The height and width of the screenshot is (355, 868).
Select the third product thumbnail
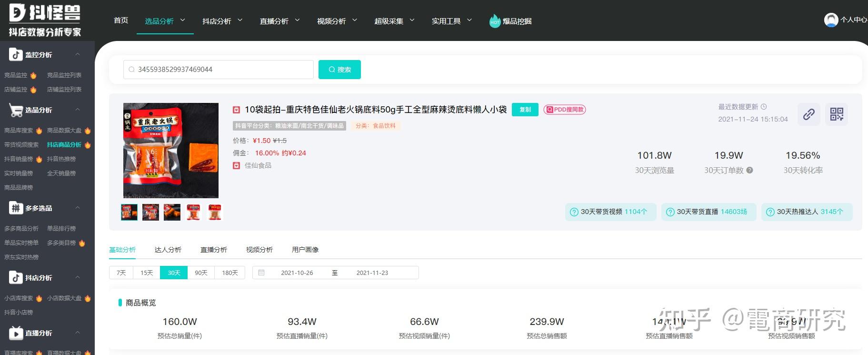pos(172,212)
